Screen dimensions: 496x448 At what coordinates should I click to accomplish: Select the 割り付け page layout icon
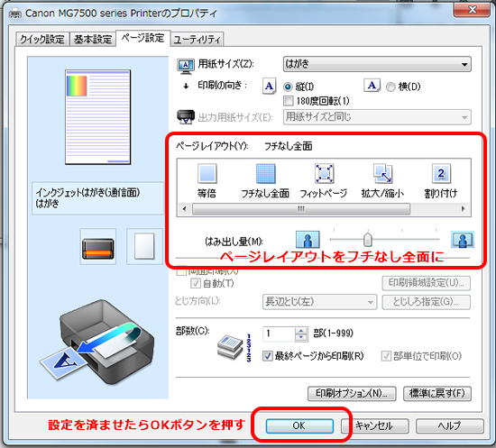[x=441, y=174]
